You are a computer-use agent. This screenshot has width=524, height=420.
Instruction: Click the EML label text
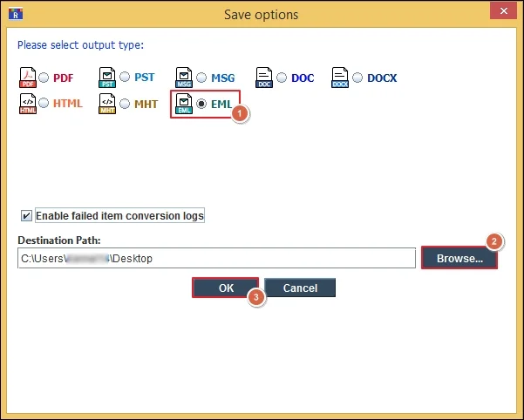pos(221,105)
